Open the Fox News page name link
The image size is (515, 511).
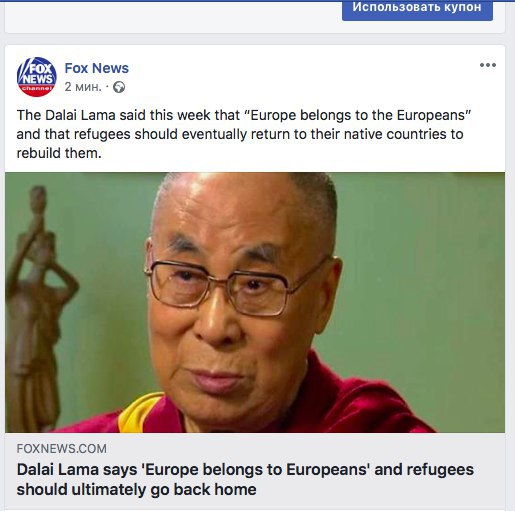point(96,68)
